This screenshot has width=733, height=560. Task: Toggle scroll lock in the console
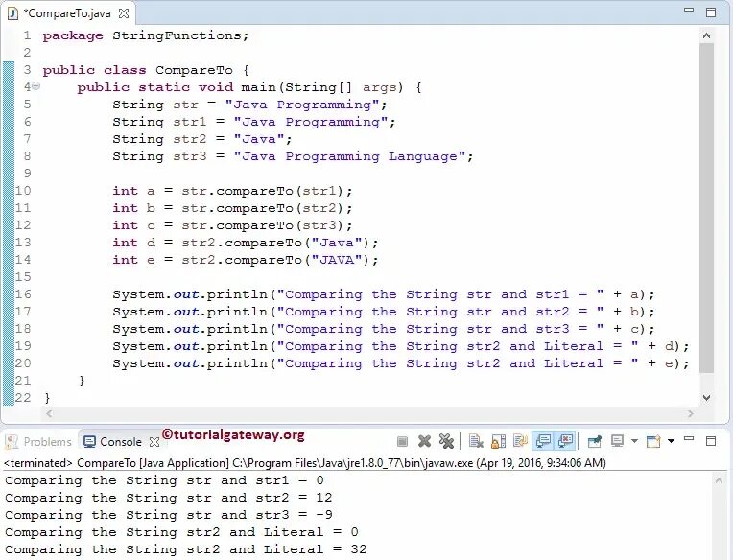point(498,441)
